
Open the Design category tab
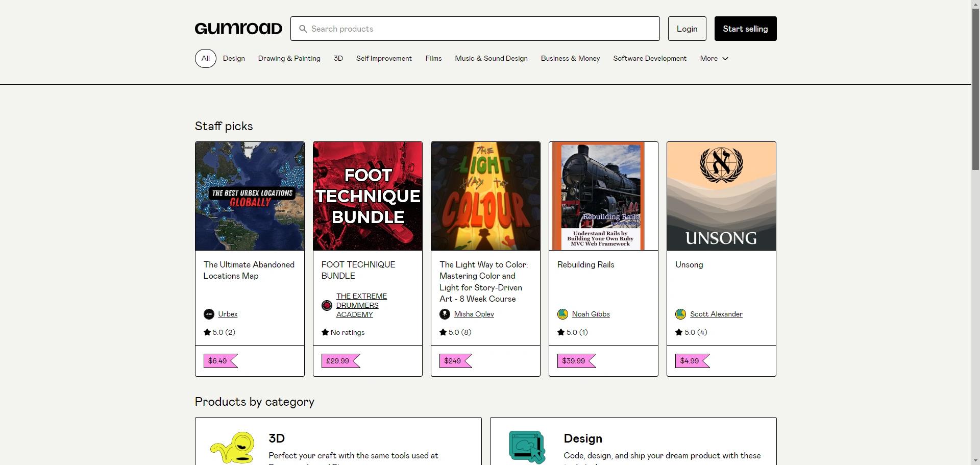click(234, 58)
